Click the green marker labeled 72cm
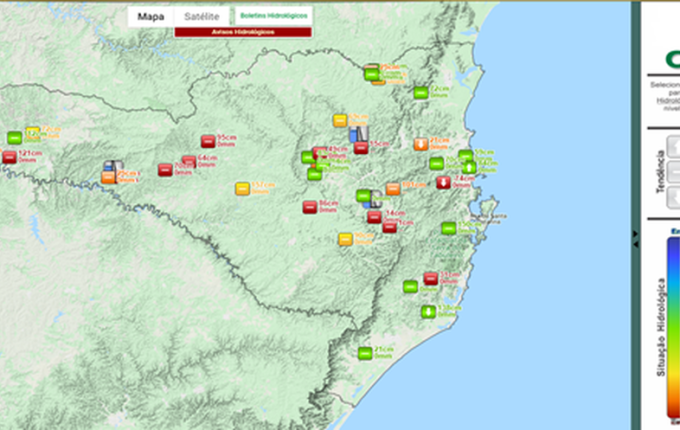This screenshot has height=430, width=680. pos(421,93)
